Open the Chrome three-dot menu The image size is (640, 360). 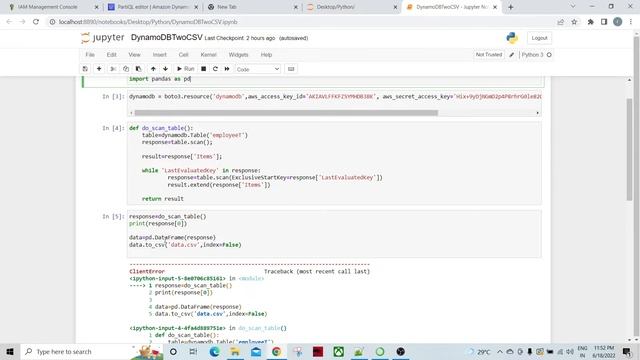(x=631, y=22)
